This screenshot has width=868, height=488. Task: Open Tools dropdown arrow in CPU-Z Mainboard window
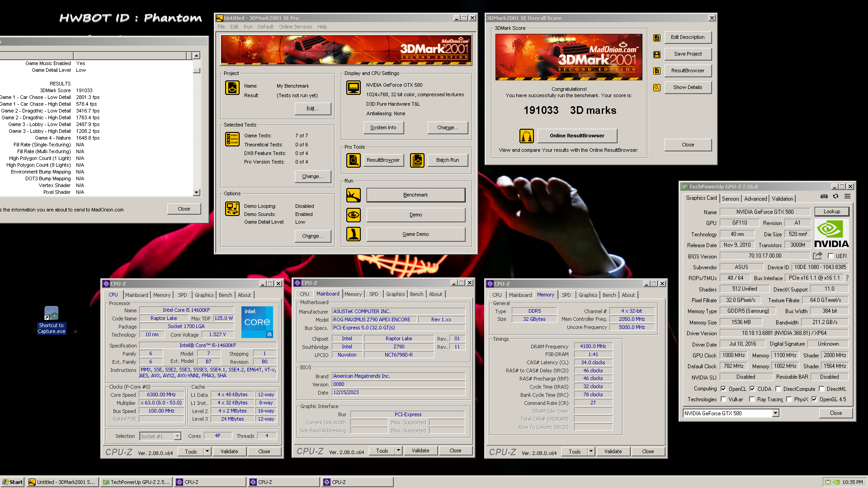[398, 450]
